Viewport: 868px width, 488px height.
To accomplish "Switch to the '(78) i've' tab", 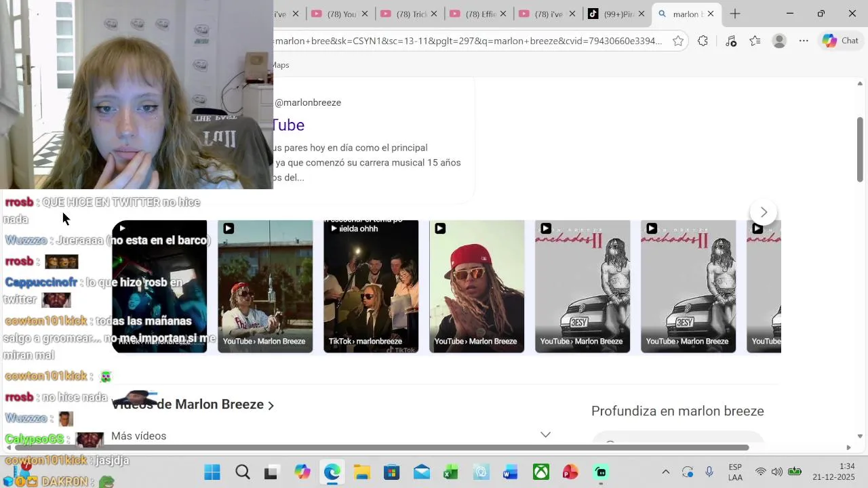I will (542, 14).
